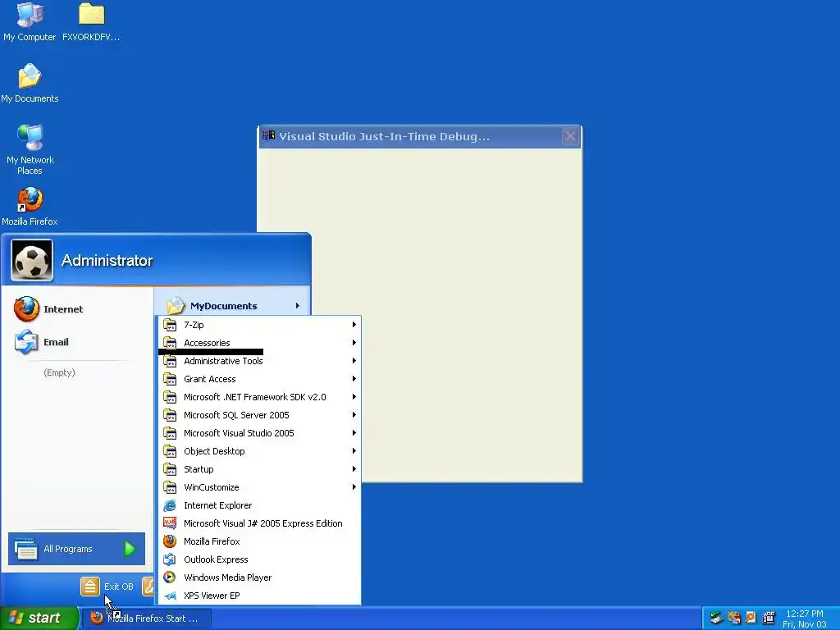Open Microsoft SQL Server 2005 folder
Image resolution: width=840 pixels, height=630 pixels.
[260, 415]
